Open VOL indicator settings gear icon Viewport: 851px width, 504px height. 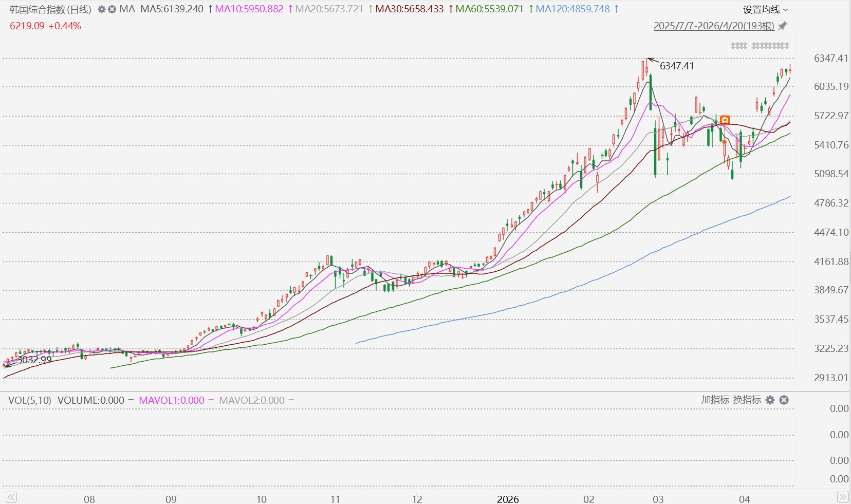click(770, 400)
